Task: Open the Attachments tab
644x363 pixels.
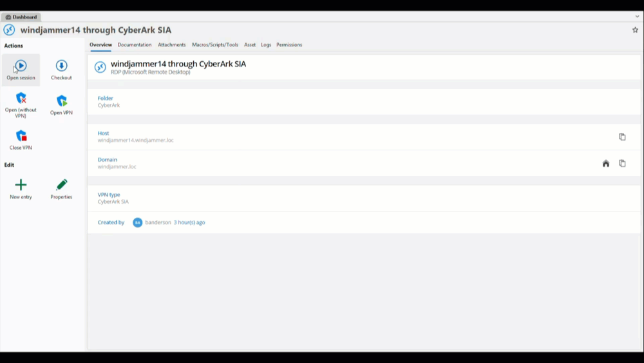Action: pyautogui.click(x=172, y=45)
